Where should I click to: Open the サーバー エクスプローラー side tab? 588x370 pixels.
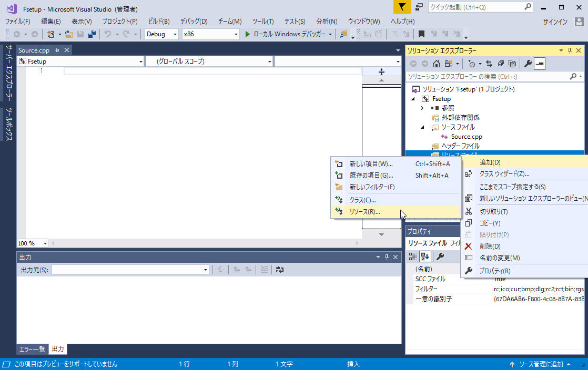9,73
